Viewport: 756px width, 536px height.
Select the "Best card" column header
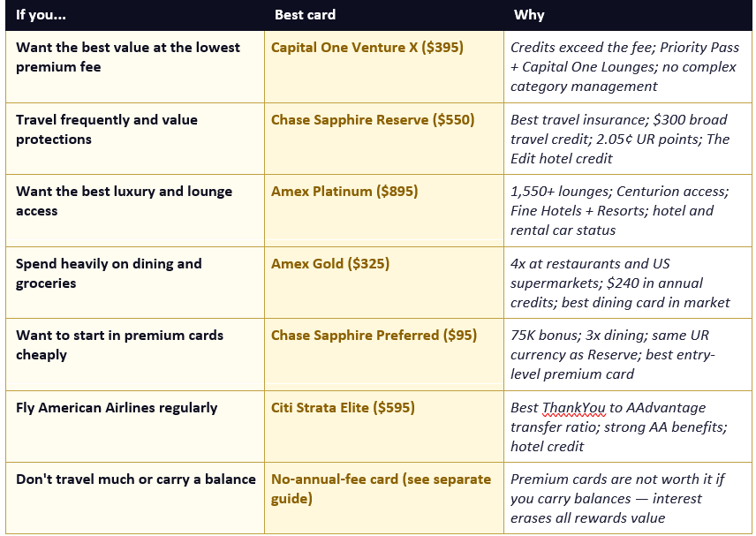[305, 15]
